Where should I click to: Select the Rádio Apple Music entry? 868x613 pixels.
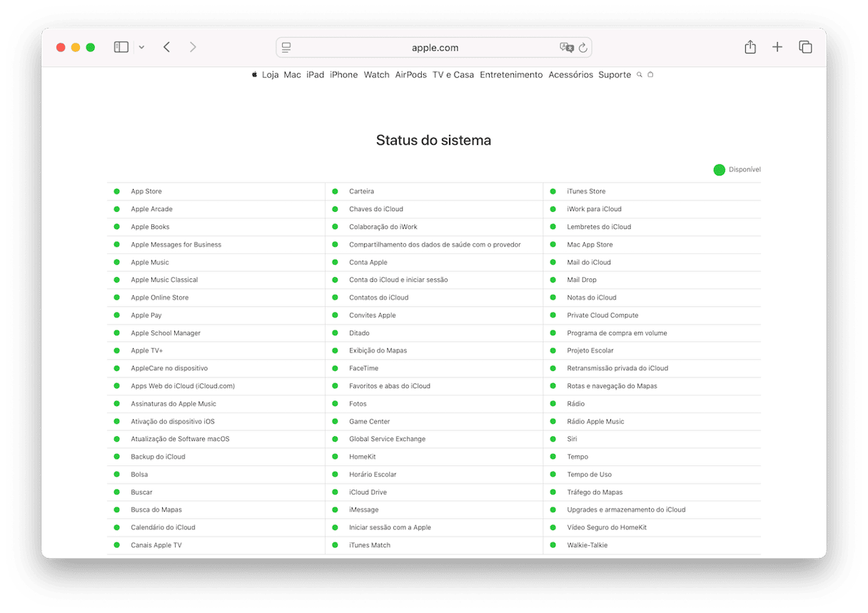(595, 422)
